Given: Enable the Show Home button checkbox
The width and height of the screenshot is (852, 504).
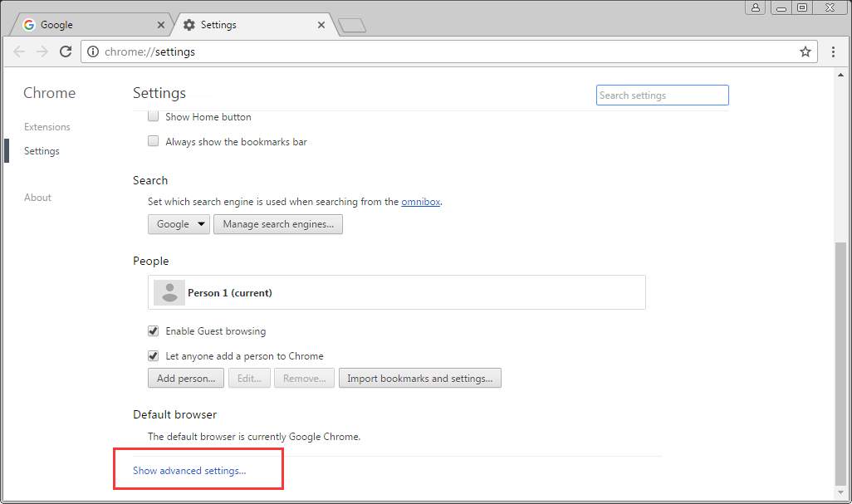Looking at the screenshot, I should 154,116.
